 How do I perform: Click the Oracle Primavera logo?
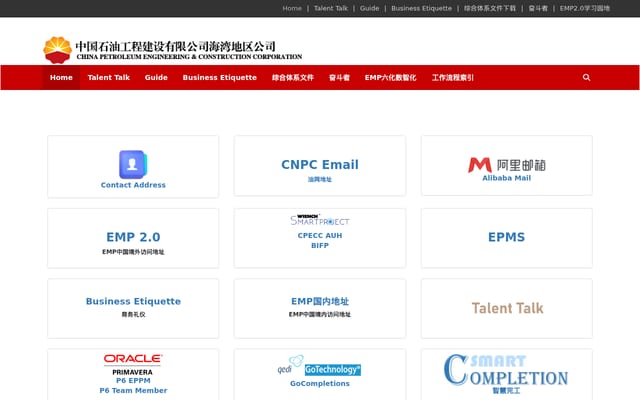click(x=133, y=364)
